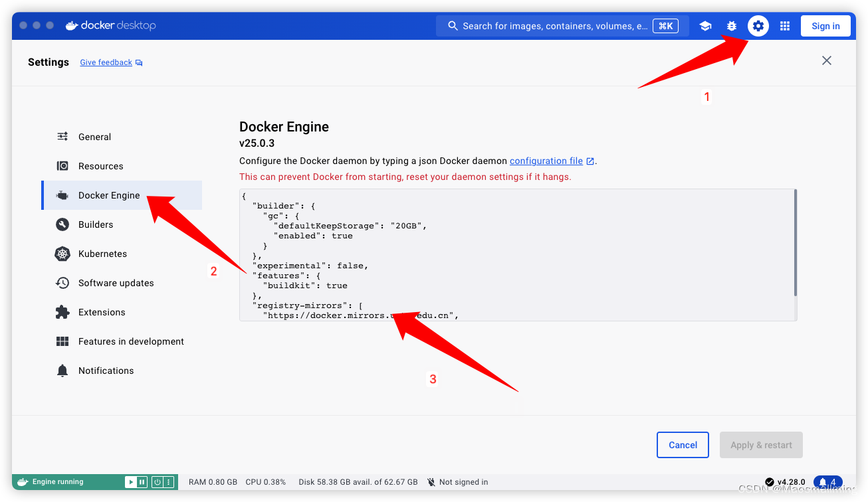Open the Give feedback link
This screenshot has height=502, width=868.
point(111,62)
